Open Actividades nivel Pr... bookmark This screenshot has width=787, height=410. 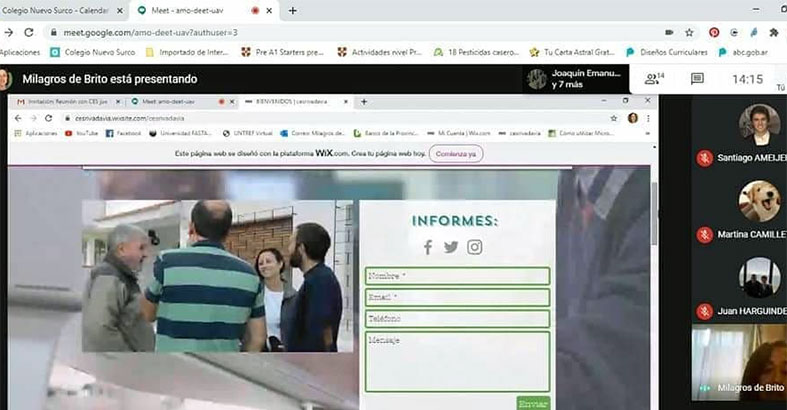pyautogui.click(x=379, y=52)
